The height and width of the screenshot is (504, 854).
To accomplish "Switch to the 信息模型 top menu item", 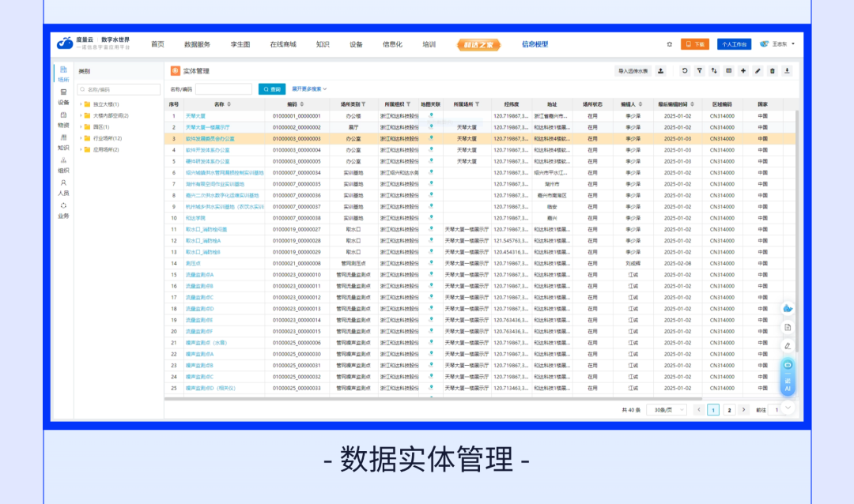I will coord(535,44).
